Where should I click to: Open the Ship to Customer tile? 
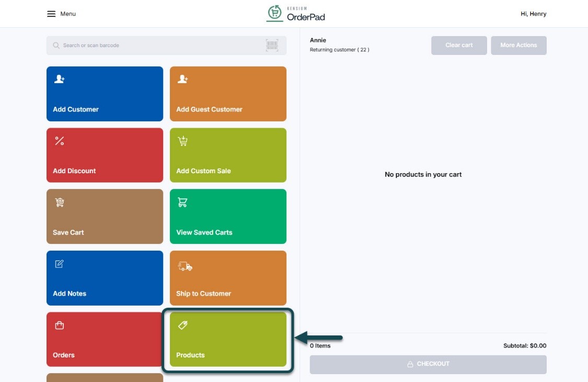pos(228,278)
